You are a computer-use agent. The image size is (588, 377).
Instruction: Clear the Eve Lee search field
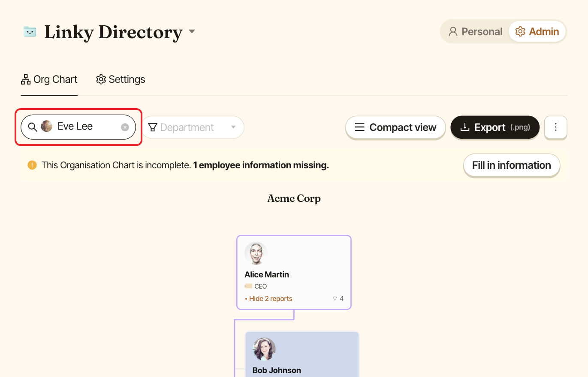(125, 127)
